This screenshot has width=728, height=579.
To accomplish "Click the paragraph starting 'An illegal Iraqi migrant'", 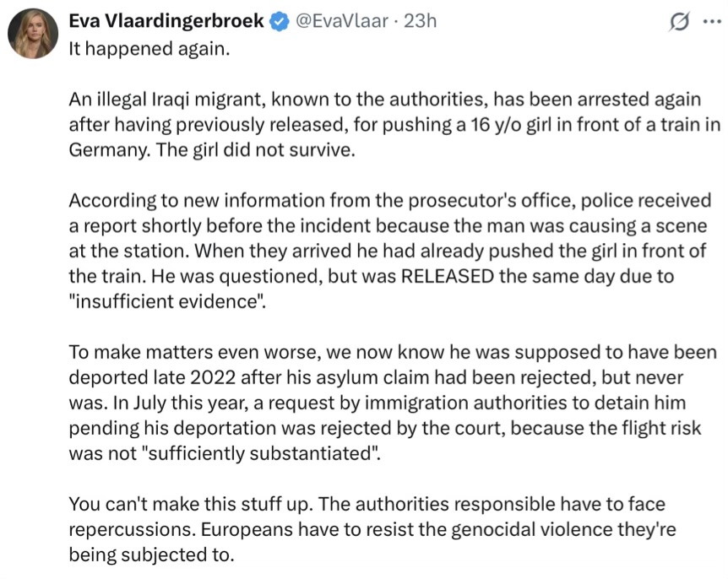I will (x=394, y=124).
